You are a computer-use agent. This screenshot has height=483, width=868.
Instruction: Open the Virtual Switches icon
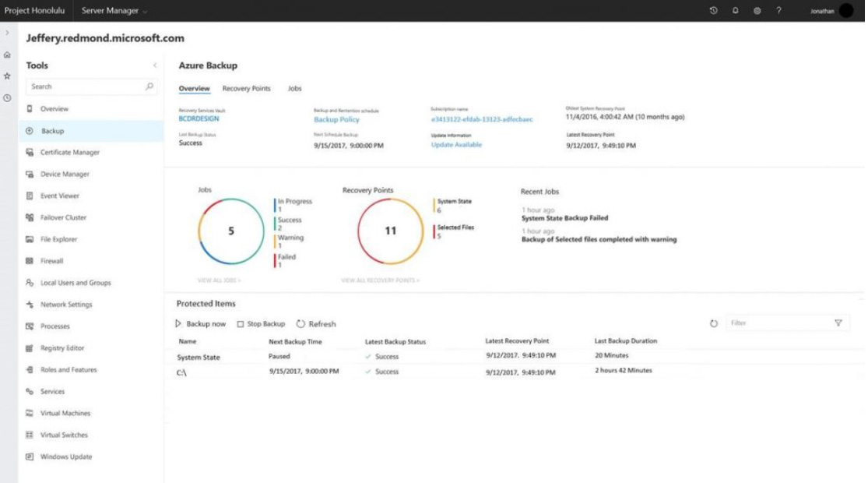pos(30,435)
